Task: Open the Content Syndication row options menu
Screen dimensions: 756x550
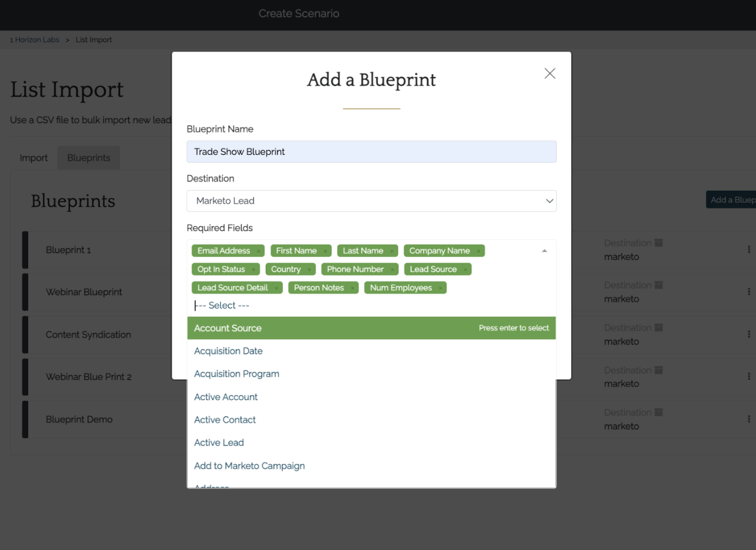Action: pos(748,334)
